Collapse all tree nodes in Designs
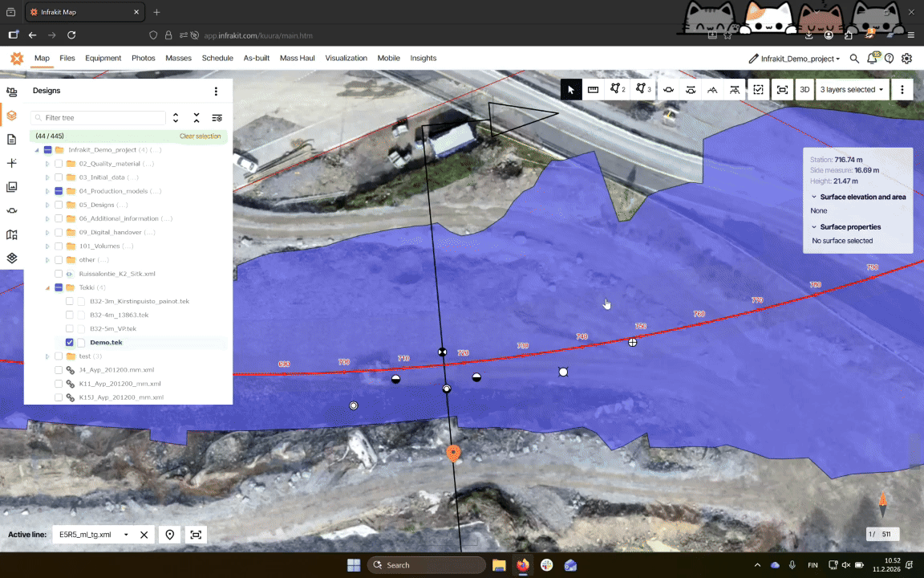The image size is (924, 578). [x=197, y=118]
